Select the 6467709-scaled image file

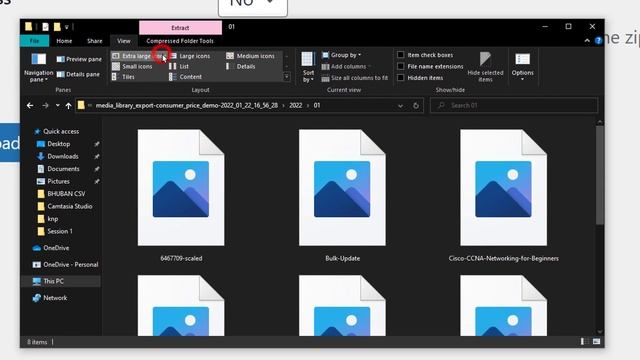[x=181, y=195]
